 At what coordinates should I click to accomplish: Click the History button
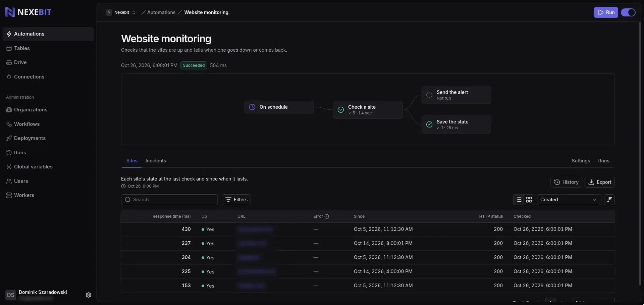click(566, 182)
